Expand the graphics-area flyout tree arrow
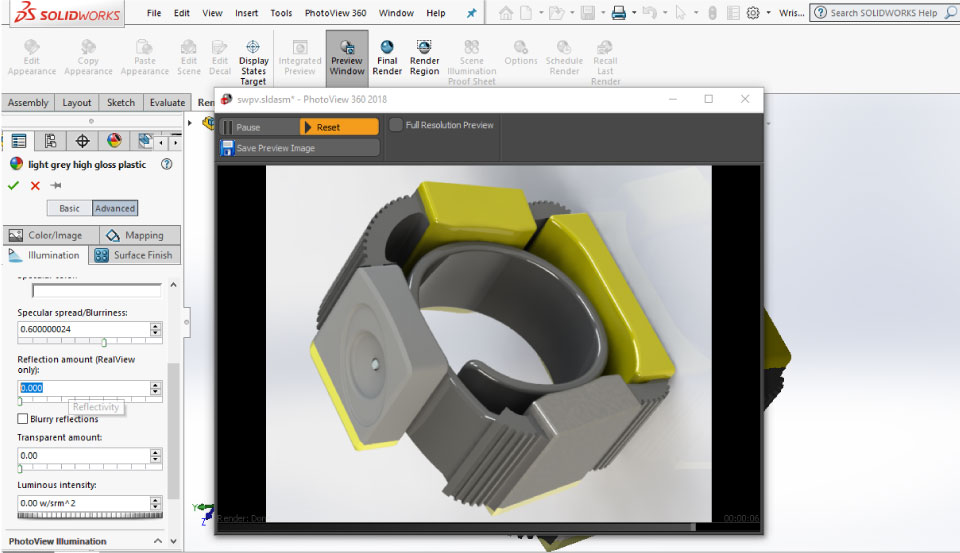This screenshot has width=960, height=553. pos(190,123)
